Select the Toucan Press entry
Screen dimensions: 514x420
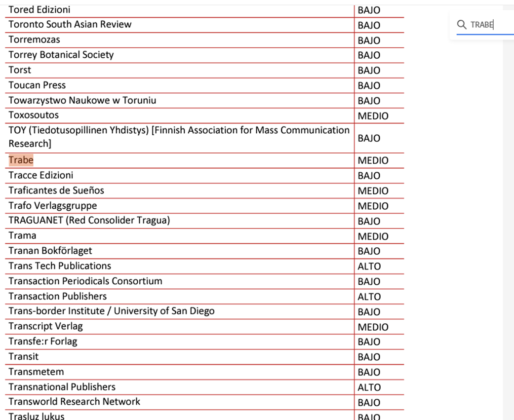pyautogui.click(x=37, y=85)
